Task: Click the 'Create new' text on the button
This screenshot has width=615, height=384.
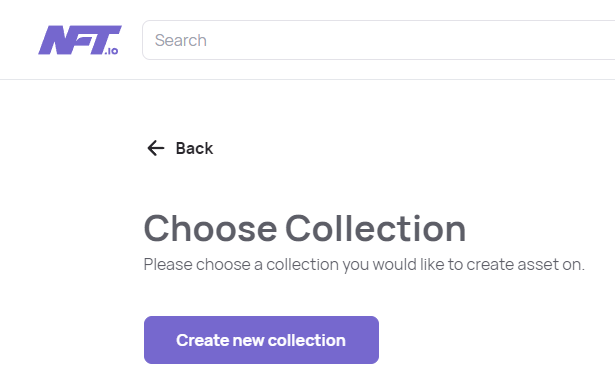Action: coord(220,340)
